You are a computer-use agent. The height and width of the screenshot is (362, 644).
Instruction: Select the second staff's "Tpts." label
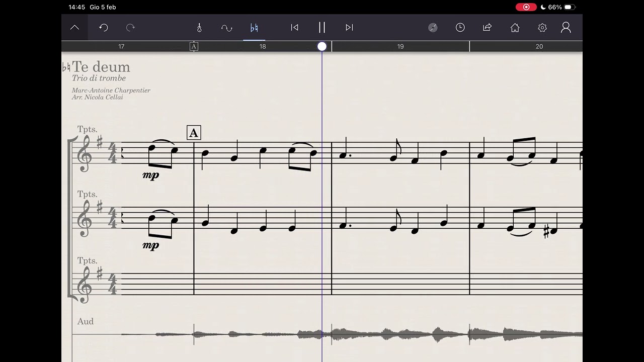[x=88, y=194]
